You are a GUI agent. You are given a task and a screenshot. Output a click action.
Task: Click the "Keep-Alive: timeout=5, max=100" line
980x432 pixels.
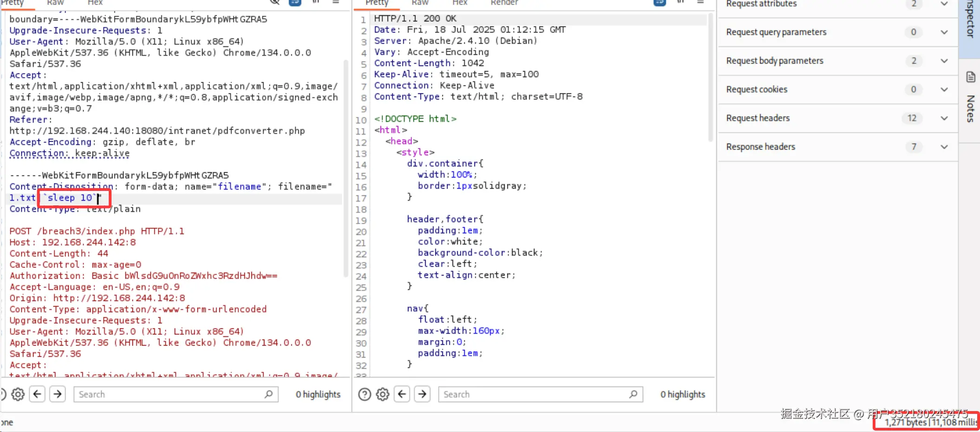tap(457, 74)
